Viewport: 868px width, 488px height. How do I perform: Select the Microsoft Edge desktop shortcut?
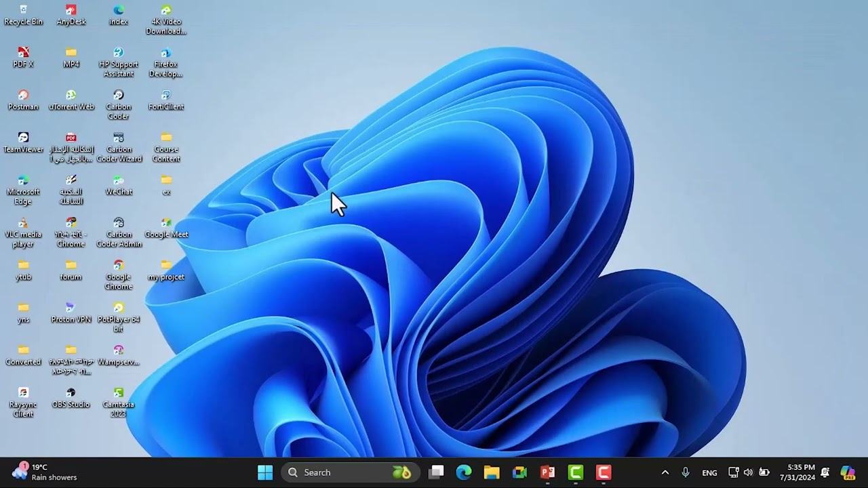pos(23,191)
